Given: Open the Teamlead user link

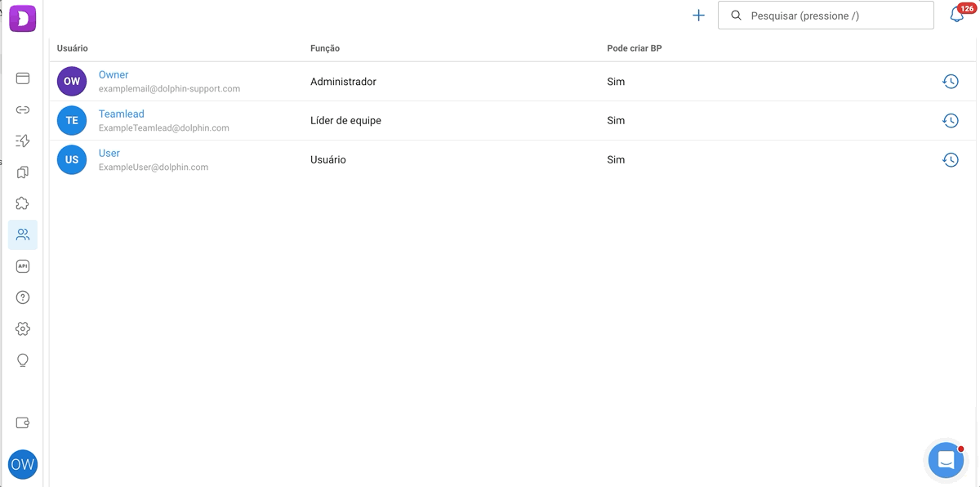Looking at the screenshot, I should [x=122, y=114].
